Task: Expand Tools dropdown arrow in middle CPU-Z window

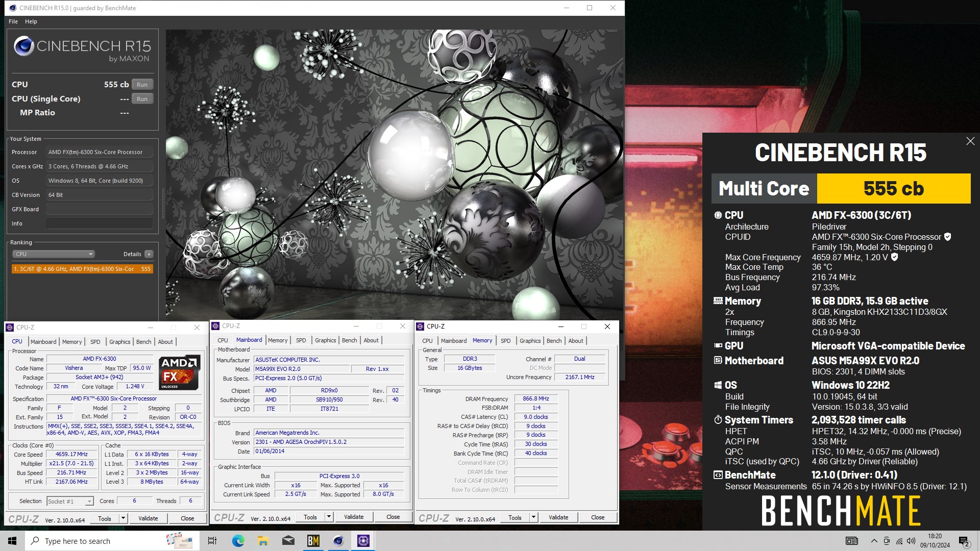Action: (329, 517)
